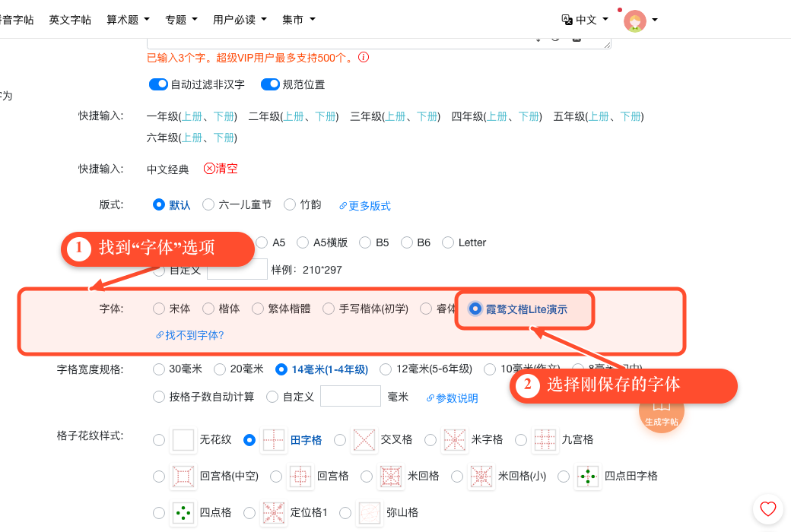Select the 竹韵 layout option
This screenshot has height=532, width=791.
(290, 204)
